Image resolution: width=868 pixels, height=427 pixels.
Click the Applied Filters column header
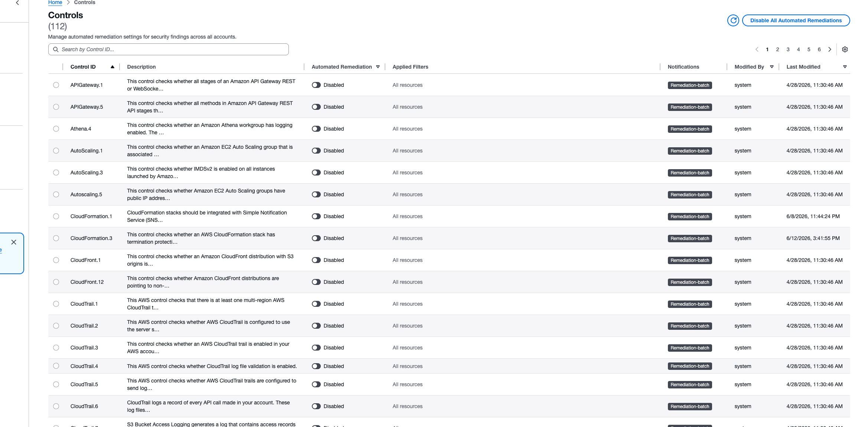coord(410,67)
